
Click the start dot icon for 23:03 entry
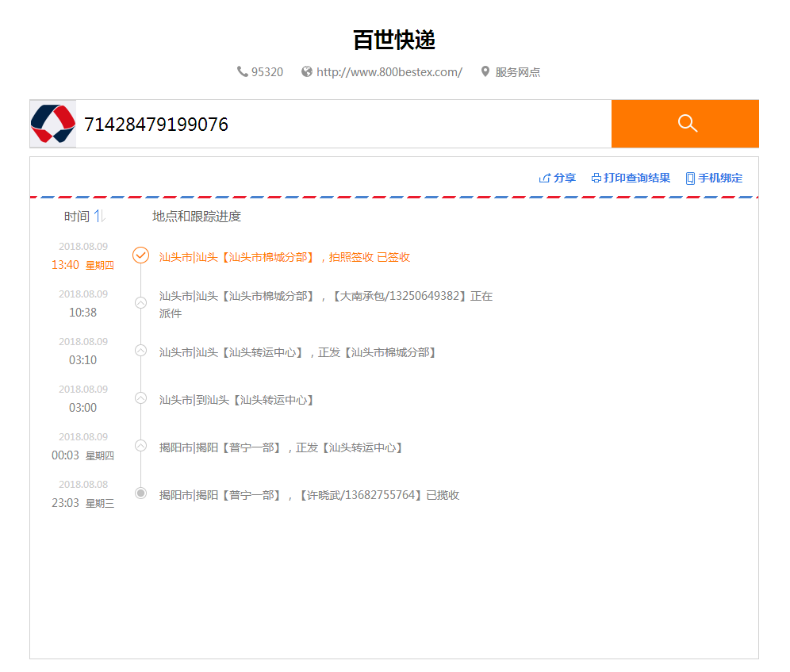(x=140, y=493)
